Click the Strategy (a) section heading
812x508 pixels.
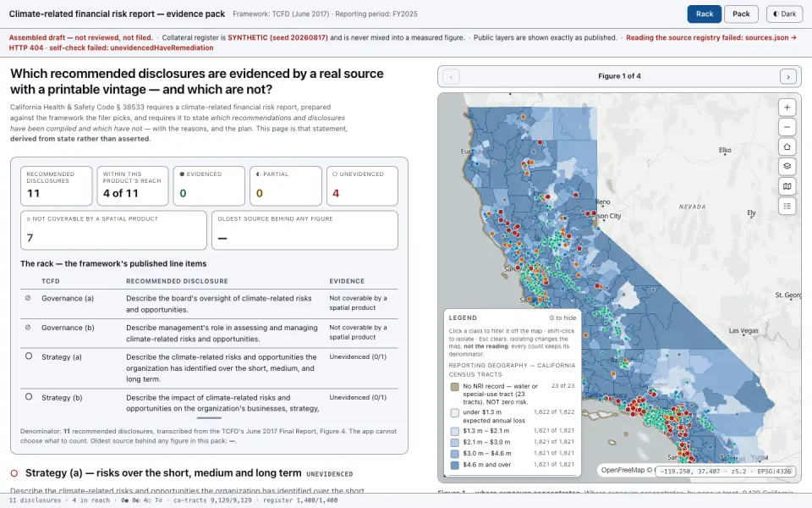coord(163,472)
